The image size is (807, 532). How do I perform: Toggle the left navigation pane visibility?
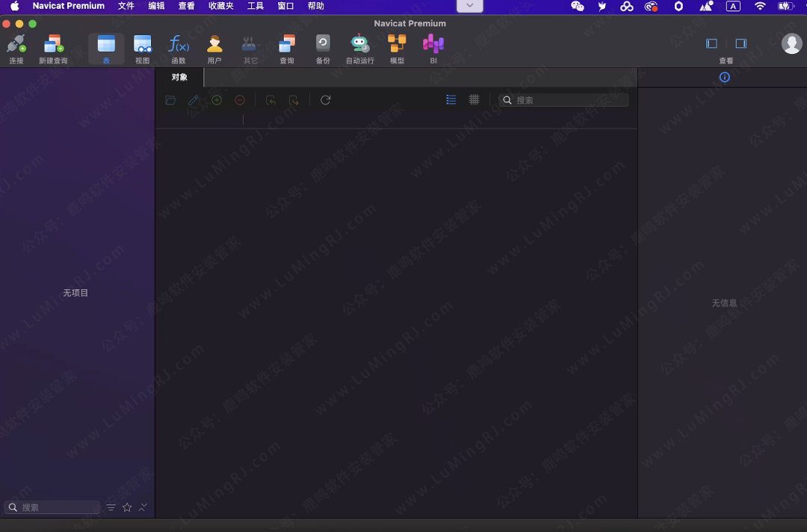click(x=711, y=44)
